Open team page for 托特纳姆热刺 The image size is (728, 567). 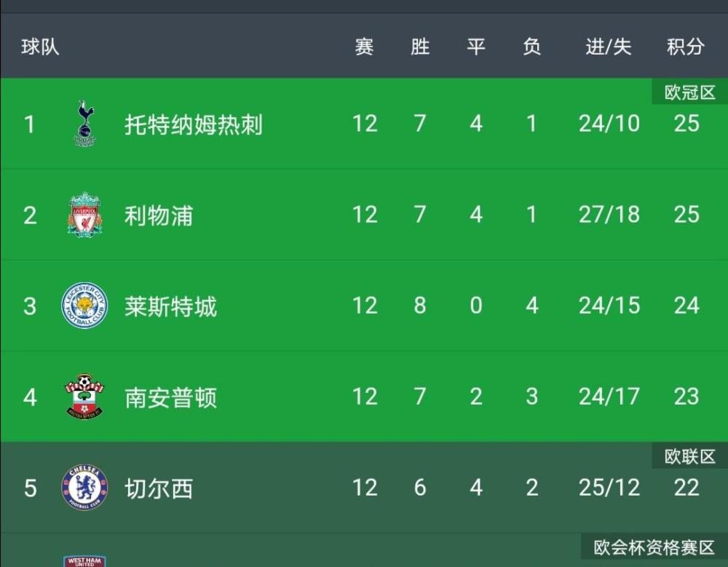pyautogui.click(x=193, y=124)
